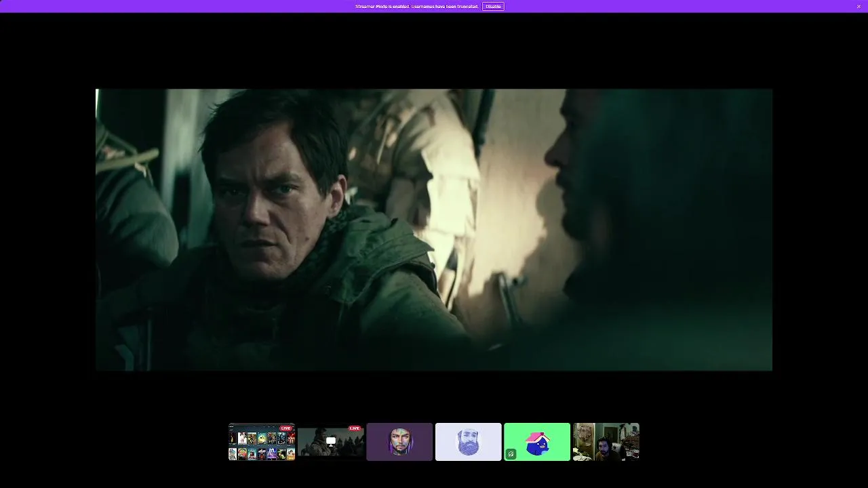Dismiss the Streamer Mode banner with X

click(859, 6)
